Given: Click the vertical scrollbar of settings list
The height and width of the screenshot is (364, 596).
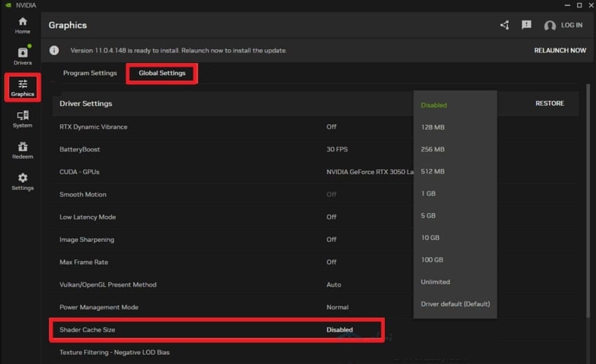Looking at the screenshot, I should pyautogui.click(x=588, y=201).
